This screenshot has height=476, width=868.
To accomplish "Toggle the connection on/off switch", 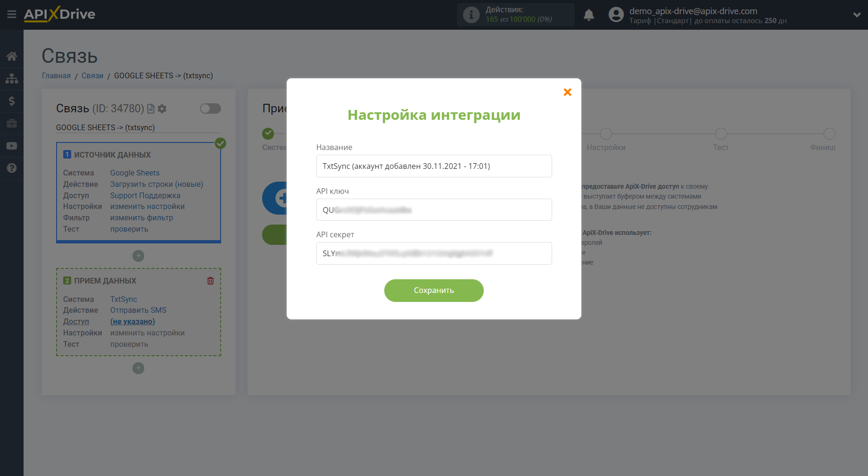I will [210, 109].
